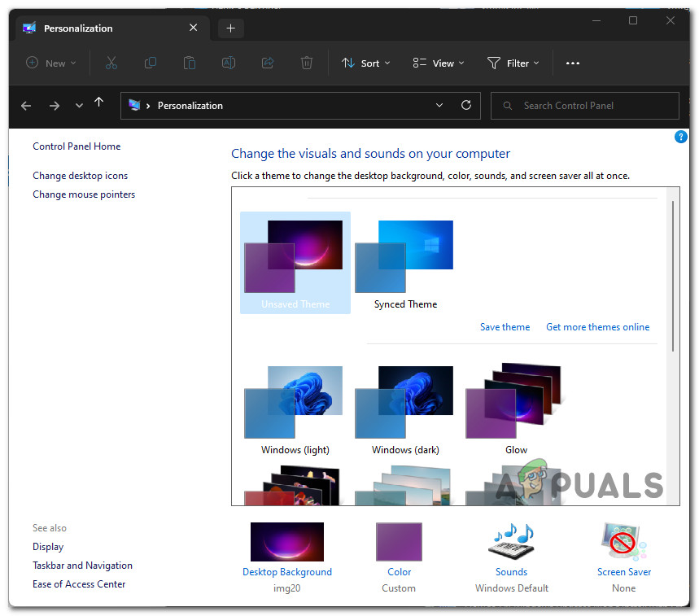Image resolution: width=699 pixels, height=616 pixels.
Task: Select the Personalization window tab
Action: [112, 28]
